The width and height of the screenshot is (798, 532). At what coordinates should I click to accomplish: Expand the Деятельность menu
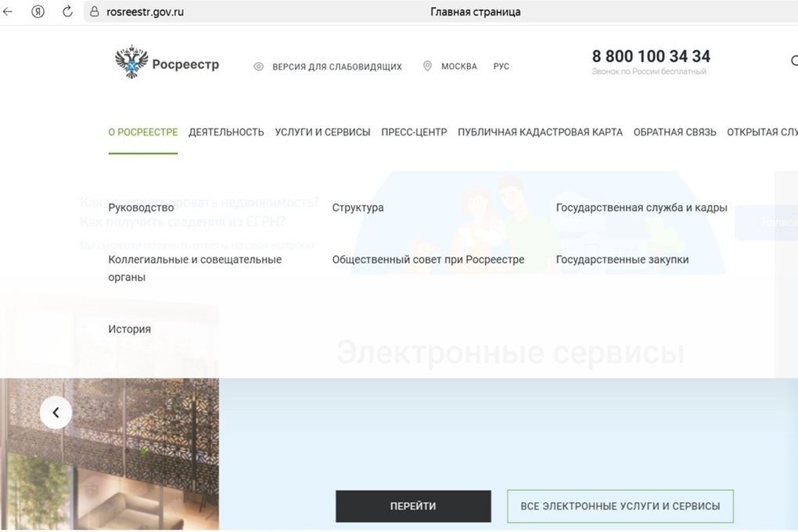pos(226,132)
